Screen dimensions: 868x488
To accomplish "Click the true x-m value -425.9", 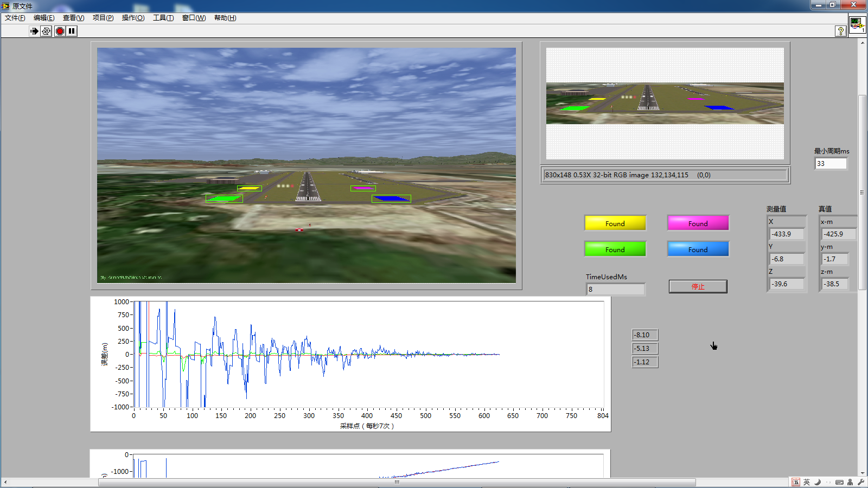I will point(839,234).
